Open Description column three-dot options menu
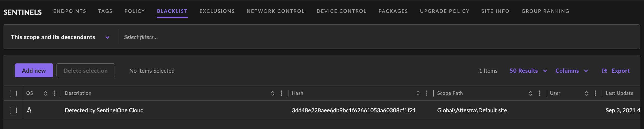This screenshot has height=129, width=644. click(281, 93)
